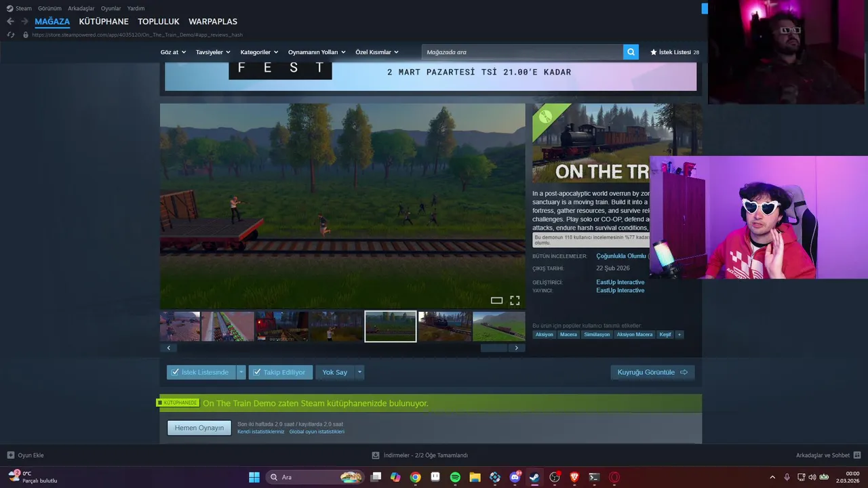
Task: Uncheck the İstek Listesinde wishlist checkbox
Action: coord(175,372)
